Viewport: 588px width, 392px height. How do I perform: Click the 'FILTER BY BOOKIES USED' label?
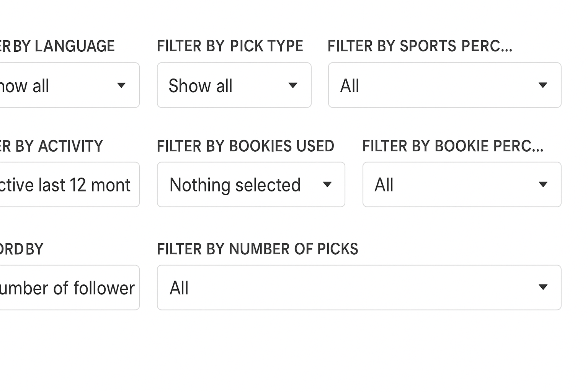click(245, 146)
